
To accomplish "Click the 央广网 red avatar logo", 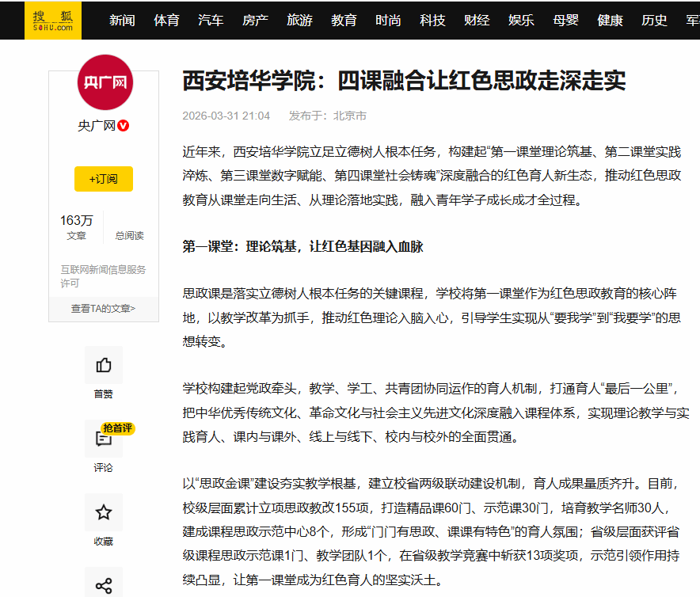I will pyautogui.click(x=104, y=82).
